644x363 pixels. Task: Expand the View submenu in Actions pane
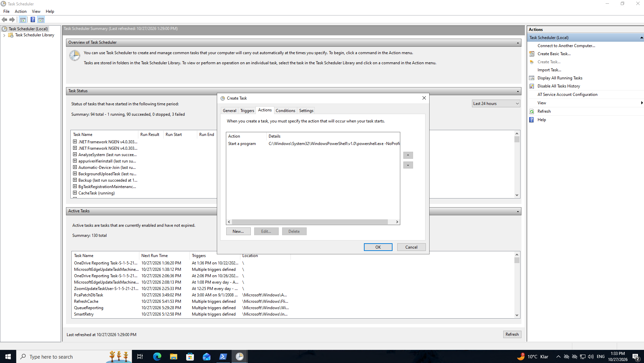[x=642, y=103]
